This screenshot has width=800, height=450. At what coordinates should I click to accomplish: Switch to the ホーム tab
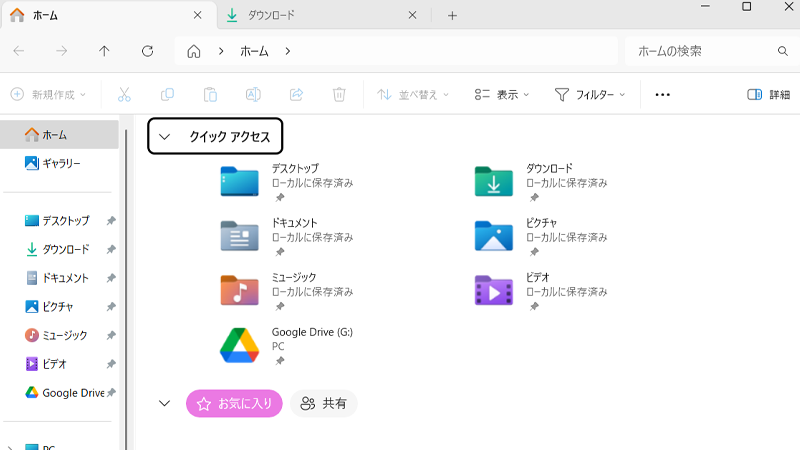tap(107, 15)
